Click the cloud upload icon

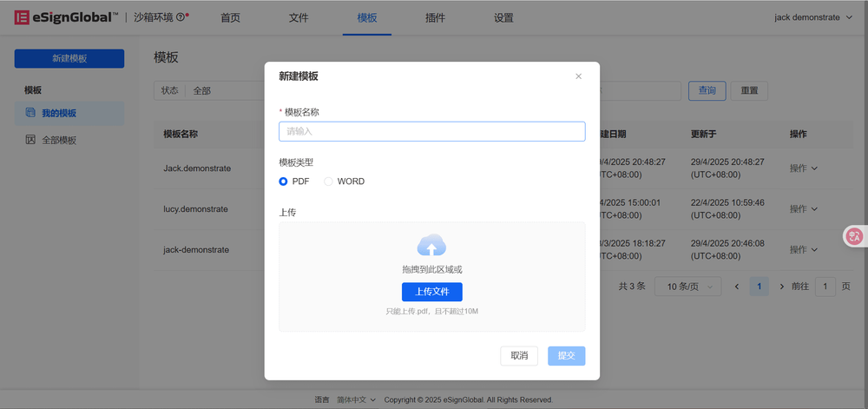(x=431, y=245)
